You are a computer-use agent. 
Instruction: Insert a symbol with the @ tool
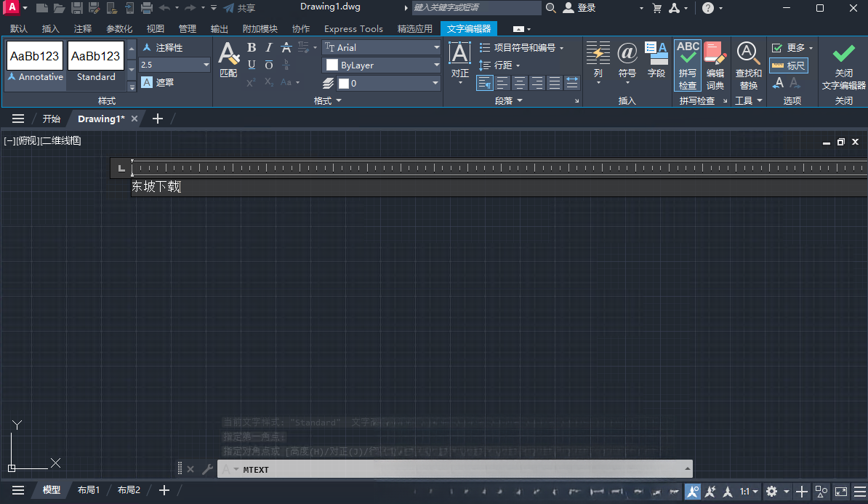tap(627, 62)
